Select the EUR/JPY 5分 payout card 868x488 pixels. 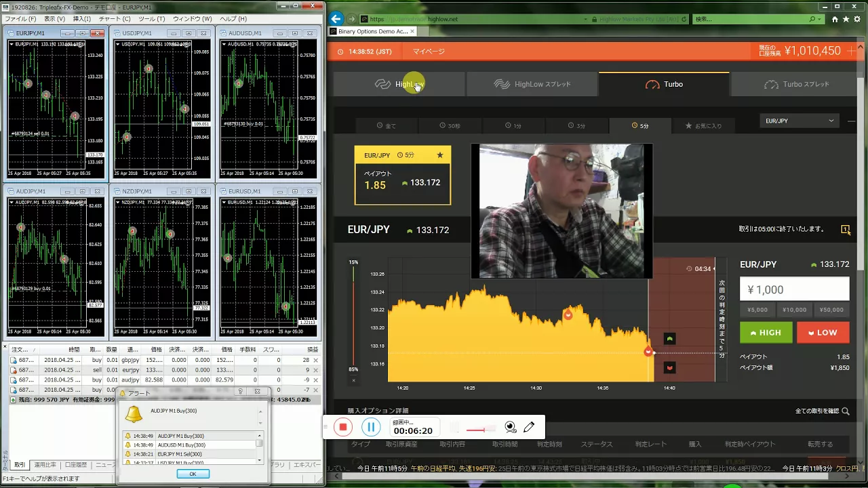403,175
